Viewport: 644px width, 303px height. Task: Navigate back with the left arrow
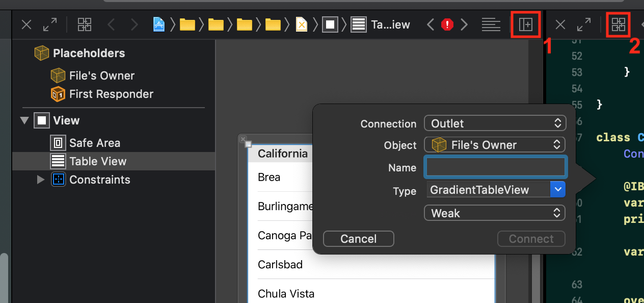(111, 24)
